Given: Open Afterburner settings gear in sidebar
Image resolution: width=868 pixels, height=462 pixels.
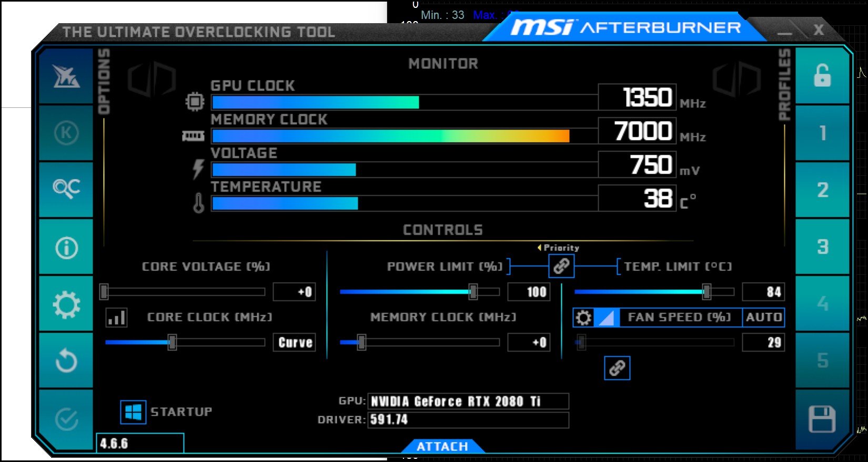Looking at the screenshot, I should point(66,305).
